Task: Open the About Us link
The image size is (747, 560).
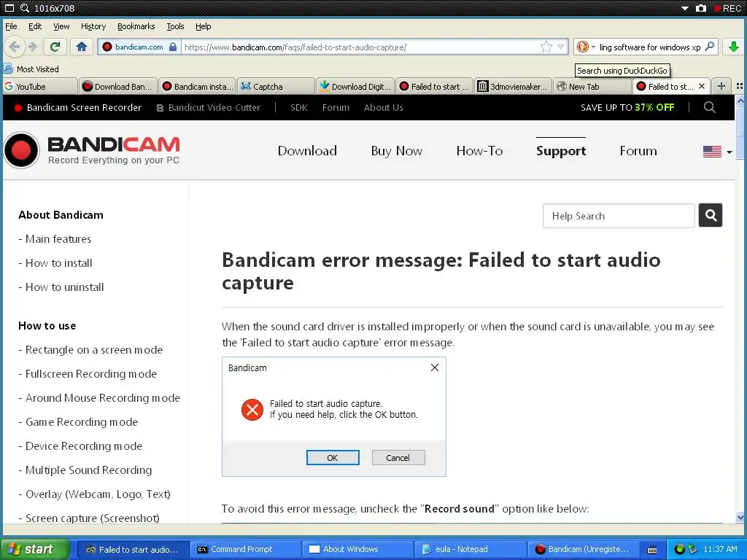Action: coord(384,108)
